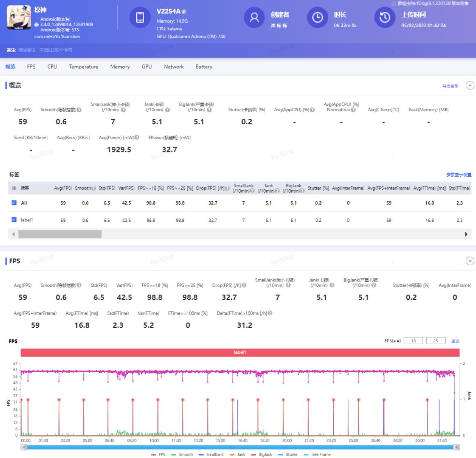Click the FPS threshold field showing 18
This screenshot has width=476, height=458.
click(413, 341)
